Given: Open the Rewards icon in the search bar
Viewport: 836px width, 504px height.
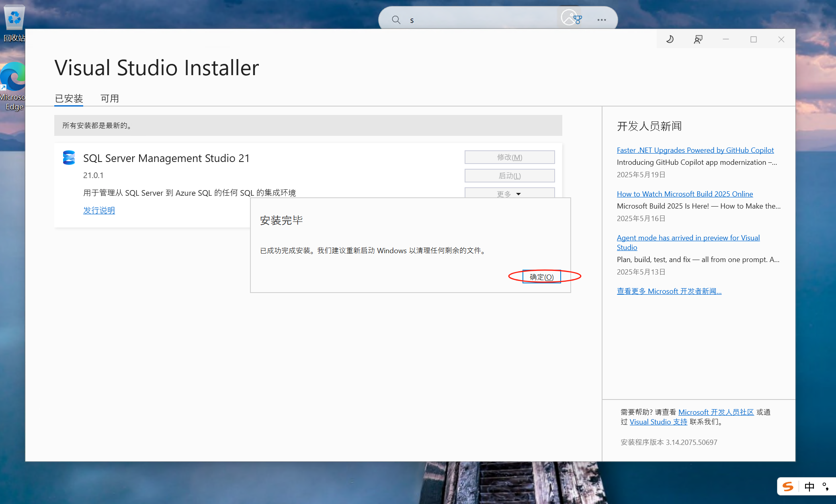Looking at the screenshot, I should [x=579, y=18].
